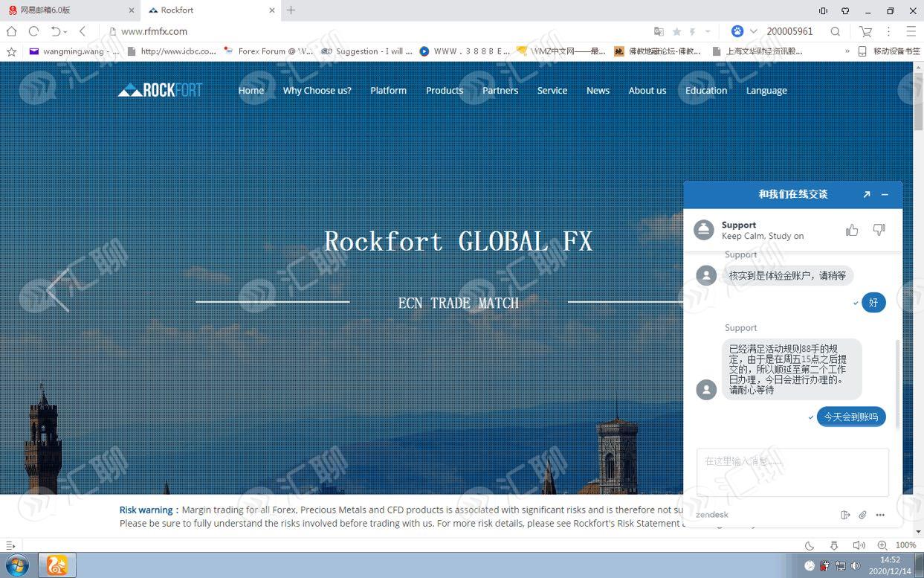This screenshot has height=578, width=924.
Task: Open the About us menu item
Action: coord(647,91)
